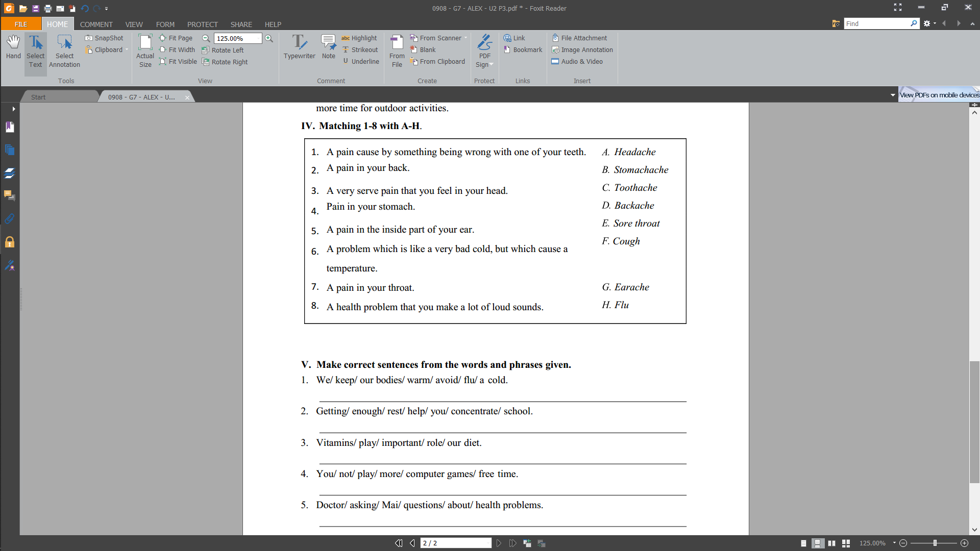
Task: Click the status bar zoom slider handle
Action: click(x=935, y=543)
